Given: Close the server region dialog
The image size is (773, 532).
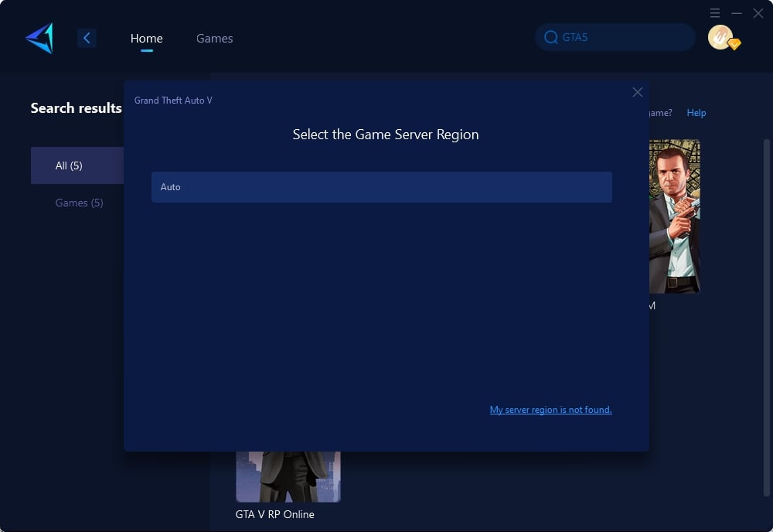Looking at the screenshot, I should (x=638, y=92).
